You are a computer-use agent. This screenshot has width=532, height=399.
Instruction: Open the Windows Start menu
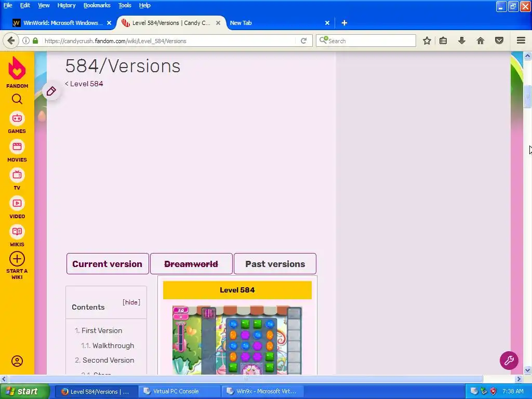(25, 391)
